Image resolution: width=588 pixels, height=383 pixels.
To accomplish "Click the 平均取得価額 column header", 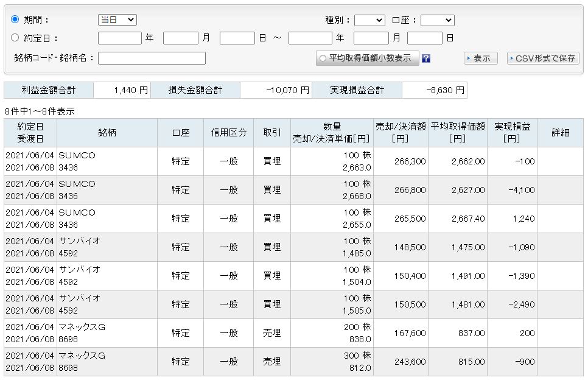I will (x=458, y=133).
